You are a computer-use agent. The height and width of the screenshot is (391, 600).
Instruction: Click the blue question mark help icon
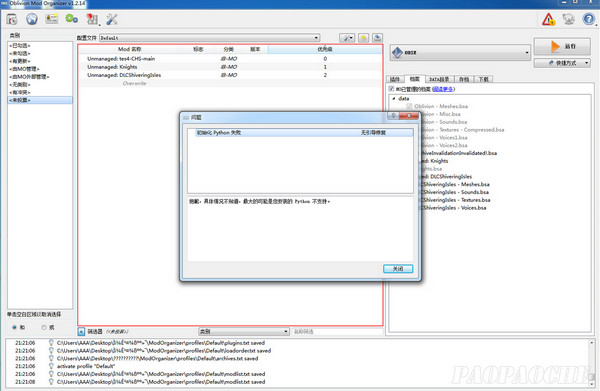click(589, 19)
